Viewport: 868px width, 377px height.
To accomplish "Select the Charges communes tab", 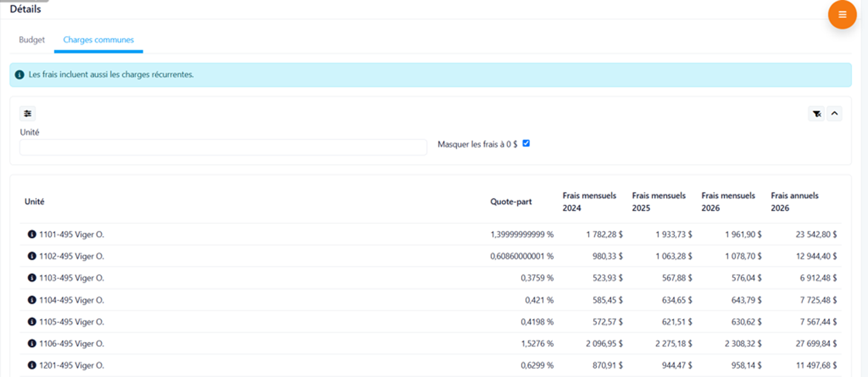I will pos(99,40).
